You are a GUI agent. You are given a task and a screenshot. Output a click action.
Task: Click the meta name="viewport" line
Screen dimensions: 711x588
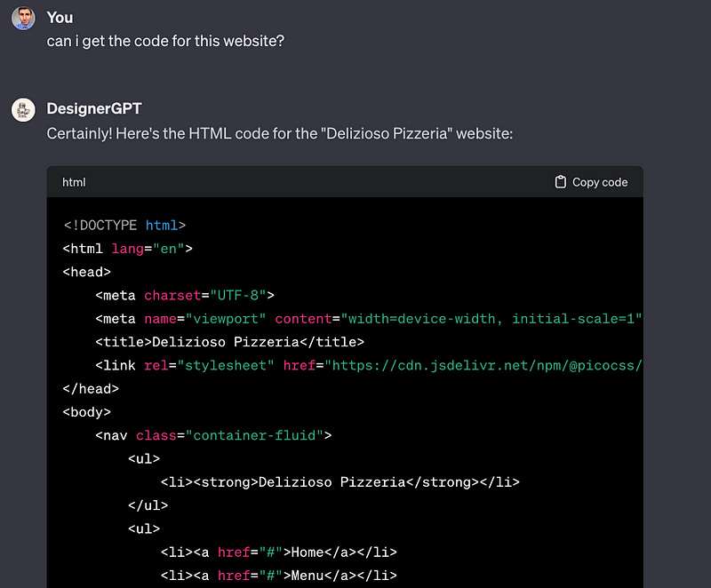[x=369, y=319]
